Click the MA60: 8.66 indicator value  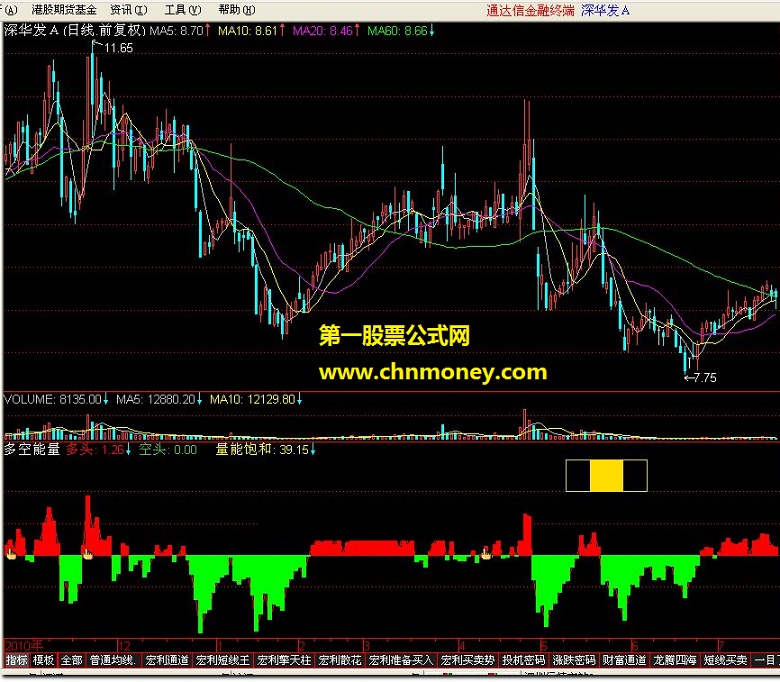click(x=400, y=31)
